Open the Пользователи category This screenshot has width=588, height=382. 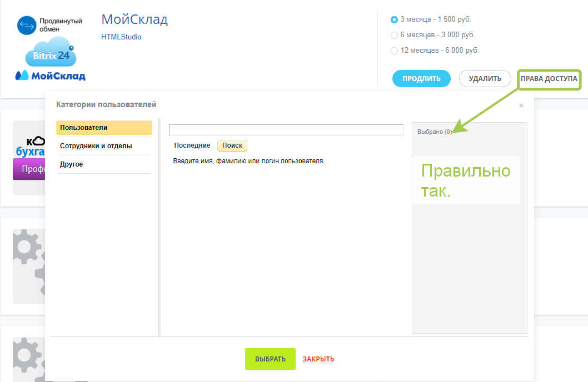(104, 128)
